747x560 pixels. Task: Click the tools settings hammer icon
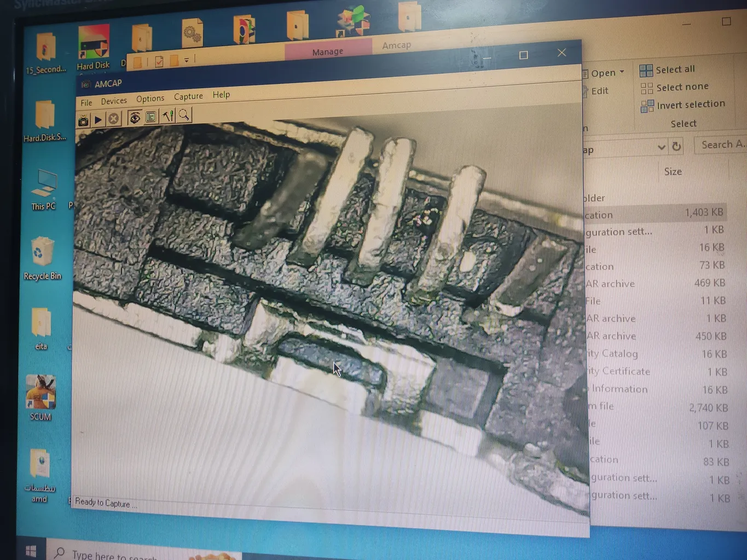coord(168,116)
